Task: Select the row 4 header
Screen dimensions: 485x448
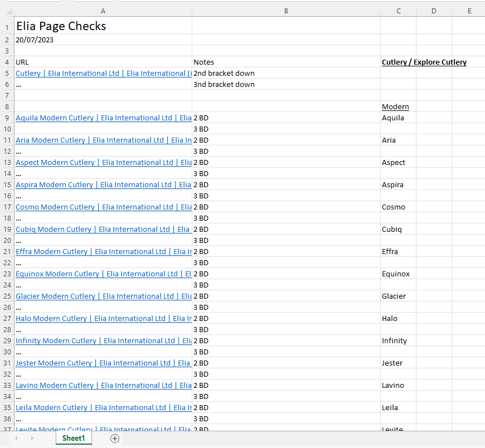Action: (7, 62)
